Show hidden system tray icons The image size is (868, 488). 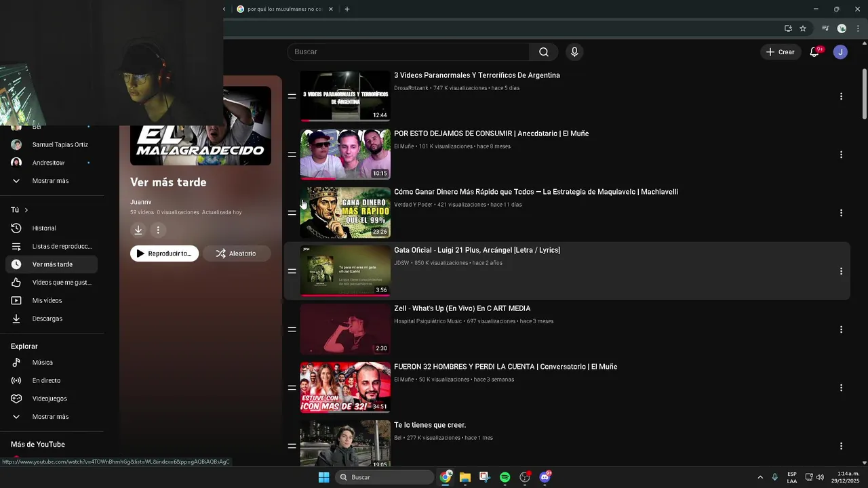click(760, 477)
